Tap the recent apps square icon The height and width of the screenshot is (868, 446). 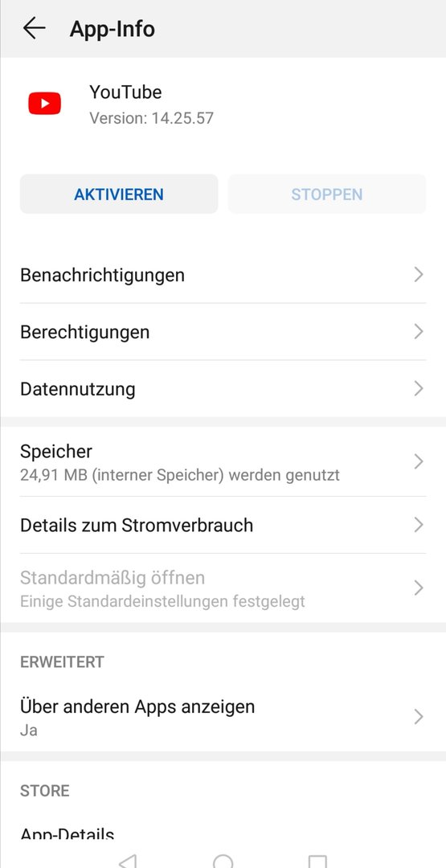(317, 862)
